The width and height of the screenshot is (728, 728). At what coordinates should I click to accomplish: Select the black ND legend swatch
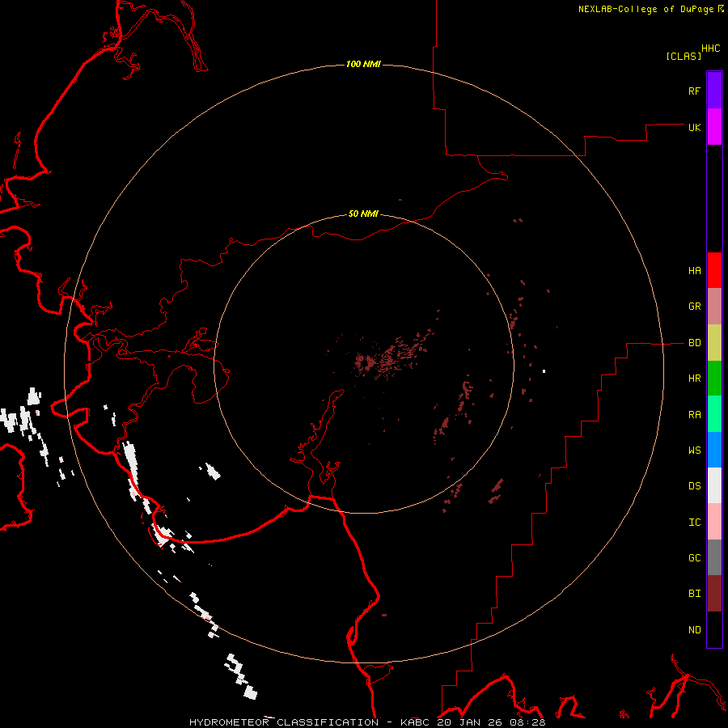[714, 629]
